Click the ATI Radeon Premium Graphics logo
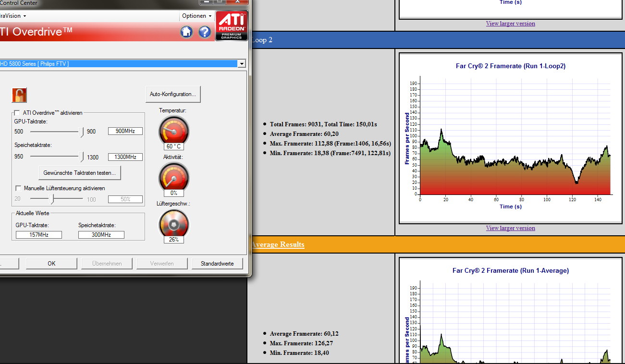Screen dimensions: 625x364 tap(232, 26)
